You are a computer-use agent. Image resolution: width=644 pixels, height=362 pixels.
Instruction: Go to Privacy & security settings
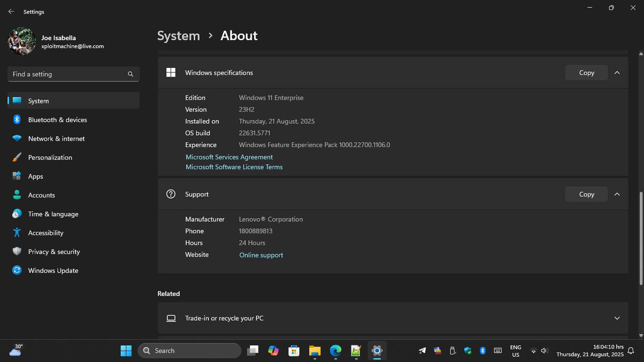[x=54, y=252]
